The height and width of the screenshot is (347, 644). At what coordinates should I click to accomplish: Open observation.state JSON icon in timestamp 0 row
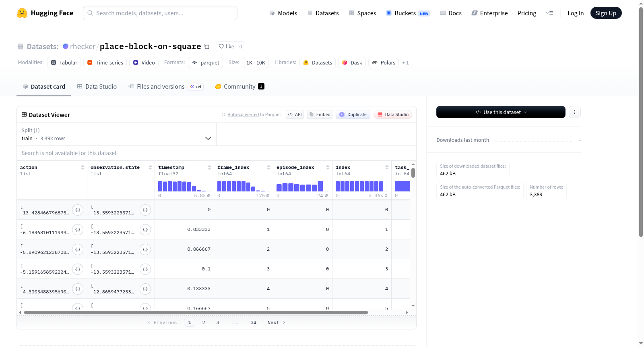145,210
